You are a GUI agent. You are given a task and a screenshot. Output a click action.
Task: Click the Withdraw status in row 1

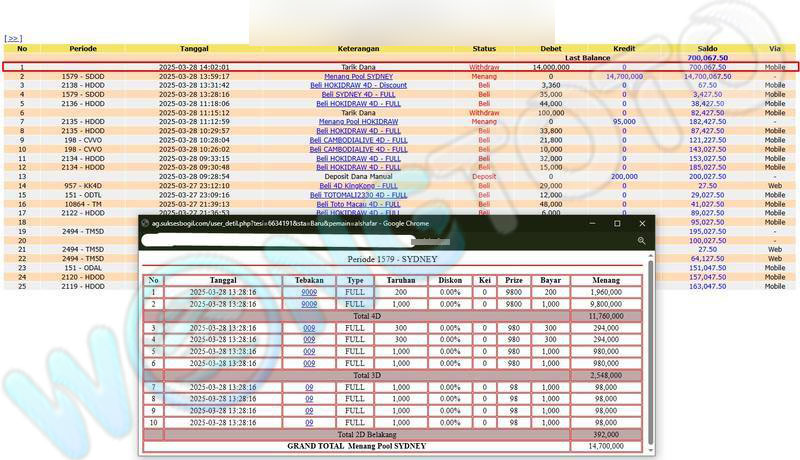coord(484,67)
